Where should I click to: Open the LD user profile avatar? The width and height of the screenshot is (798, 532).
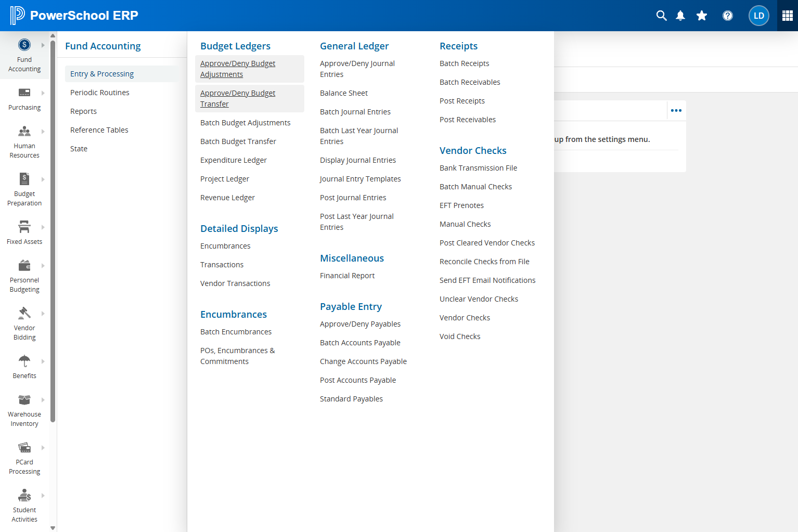tap(759, 16)
